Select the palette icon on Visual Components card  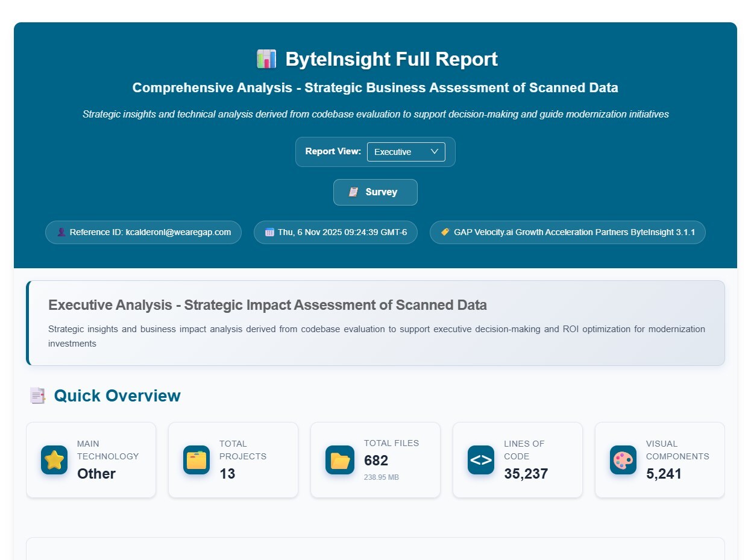(x=623, y=459)
